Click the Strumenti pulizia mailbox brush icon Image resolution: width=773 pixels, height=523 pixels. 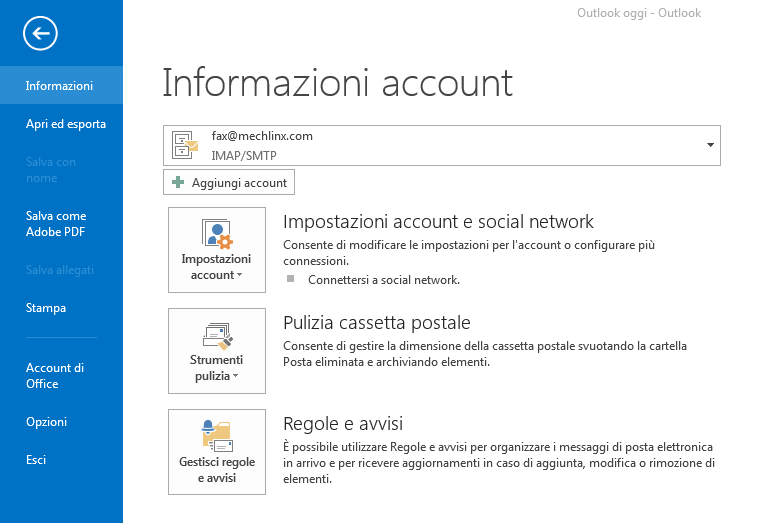point(217,335)
